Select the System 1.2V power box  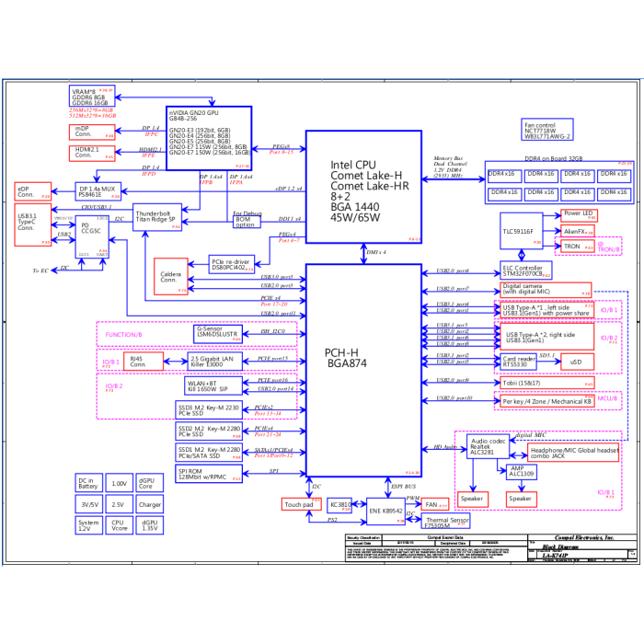88,525
